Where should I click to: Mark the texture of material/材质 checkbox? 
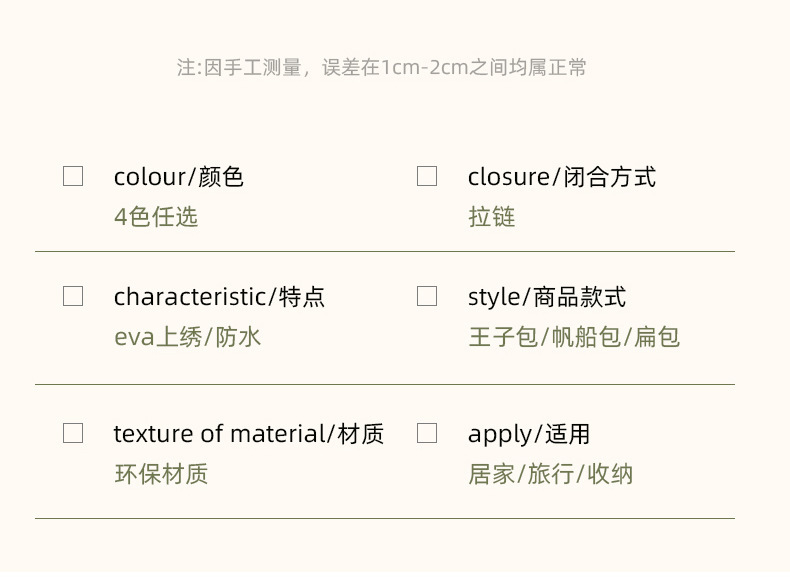[73, 433]
